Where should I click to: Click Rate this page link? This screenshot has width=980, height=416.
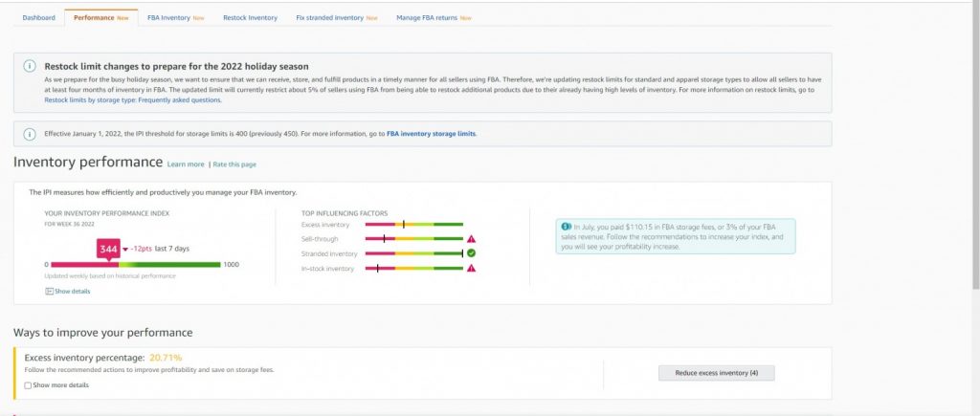pos(234,164)
